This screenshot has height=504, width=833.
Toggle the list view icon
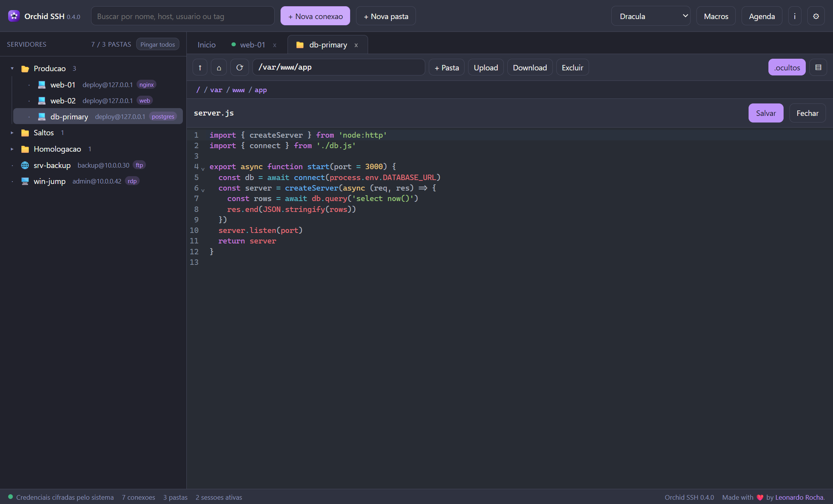pos(818,67)
